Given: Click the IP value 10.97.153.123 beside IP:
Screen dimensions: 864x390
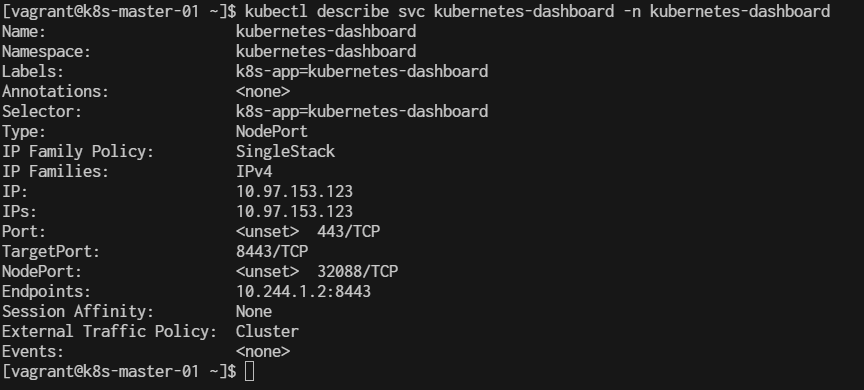Looking at the screenshot, I should [294, 192].
